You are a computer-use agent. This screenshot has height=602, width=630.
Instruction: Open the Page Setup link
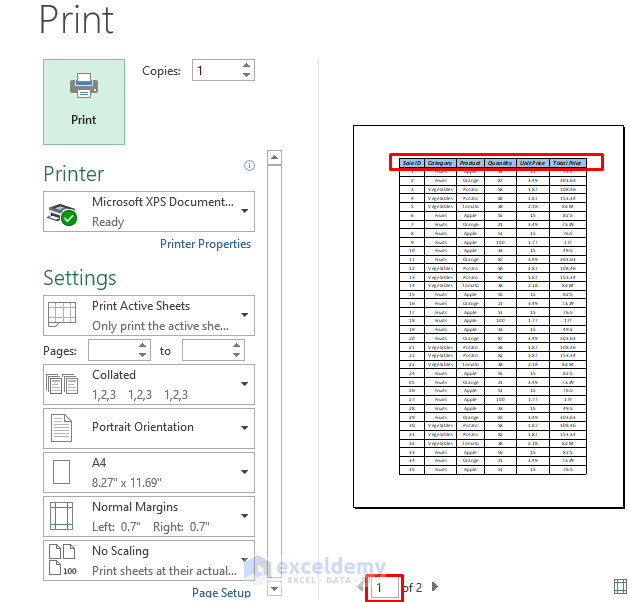(x=221, y=593)
